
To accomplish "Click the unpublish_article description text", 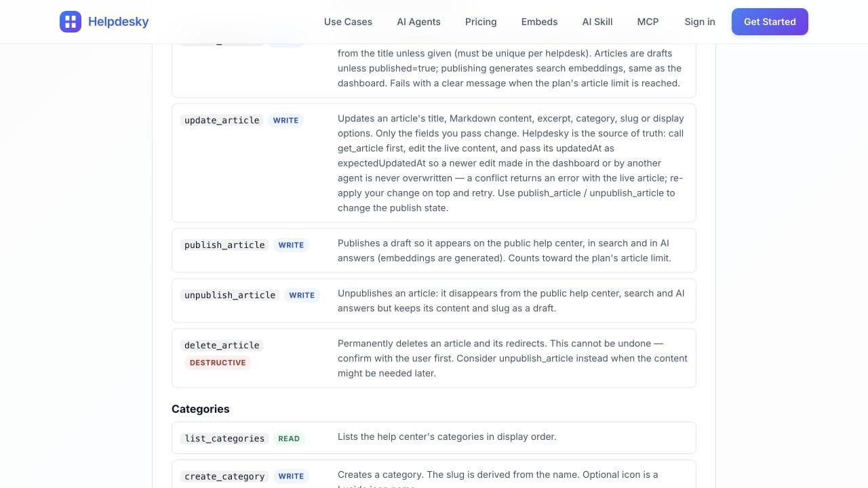I will [x=511, y=301].
